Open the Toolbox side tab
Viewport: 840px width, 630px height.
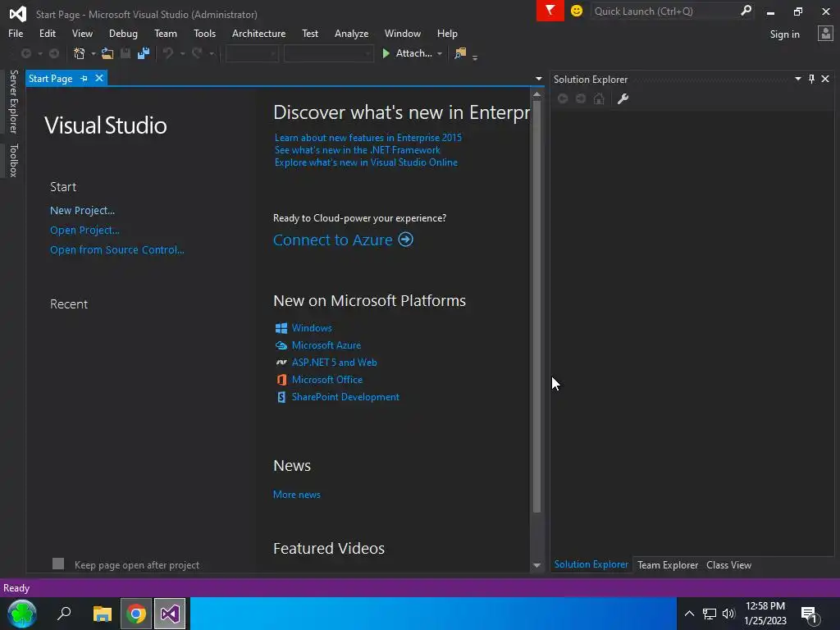(13, 160)
